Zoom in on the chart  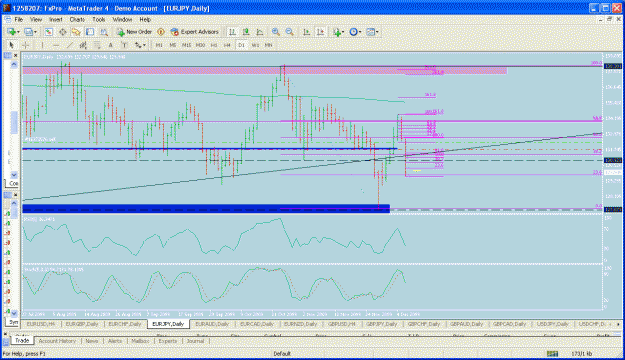(275, 32)
